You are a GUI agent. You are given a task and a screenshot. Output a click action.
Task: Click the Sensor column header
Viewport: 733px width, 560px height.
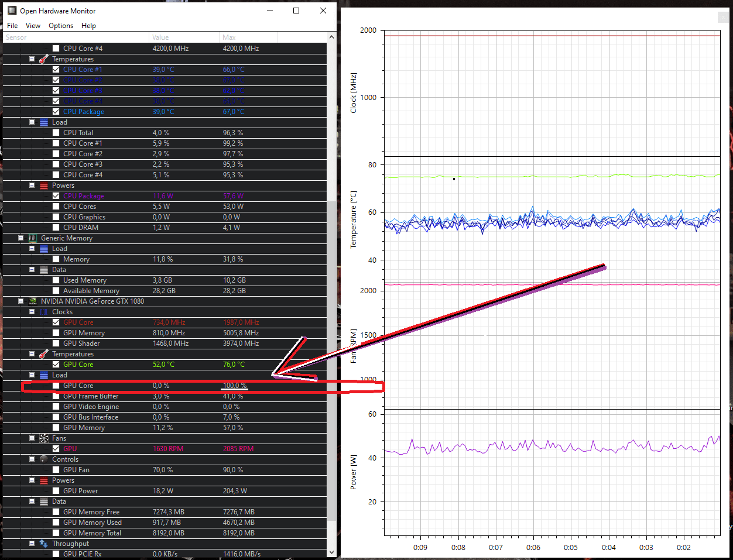[x=76, y=37]
